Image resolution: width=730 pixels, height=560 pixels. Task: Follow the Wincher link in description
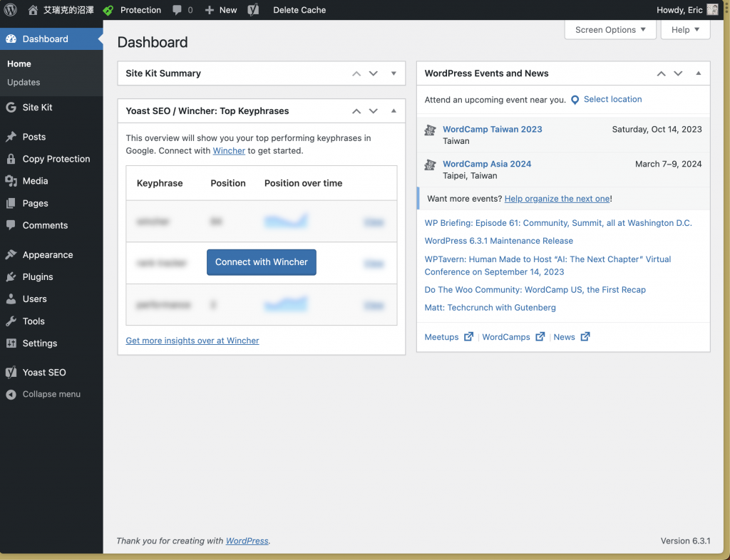point(229,151)
